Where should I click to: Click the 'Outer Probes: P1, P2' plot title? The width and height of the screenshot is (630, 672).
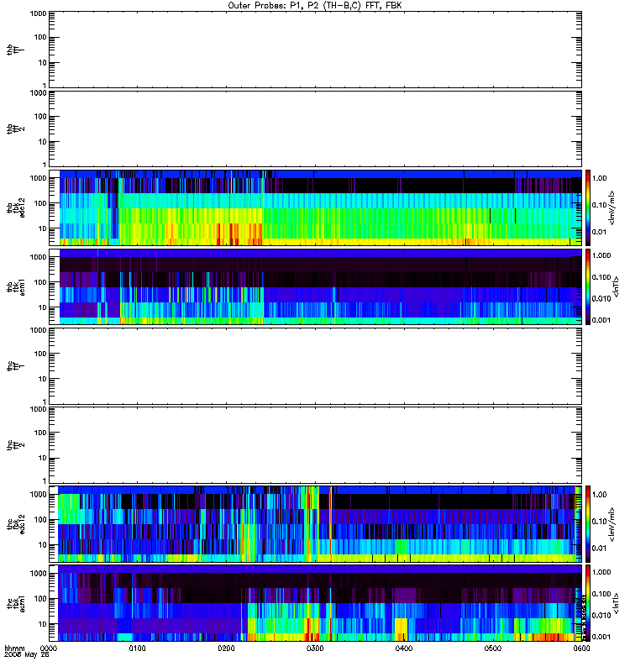(314, 6)
